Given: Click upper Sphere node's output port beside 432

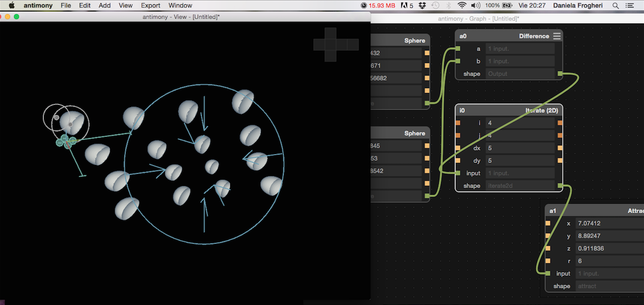Looking at the screenshot, I should pyautogui.click(x=427, y=53).
